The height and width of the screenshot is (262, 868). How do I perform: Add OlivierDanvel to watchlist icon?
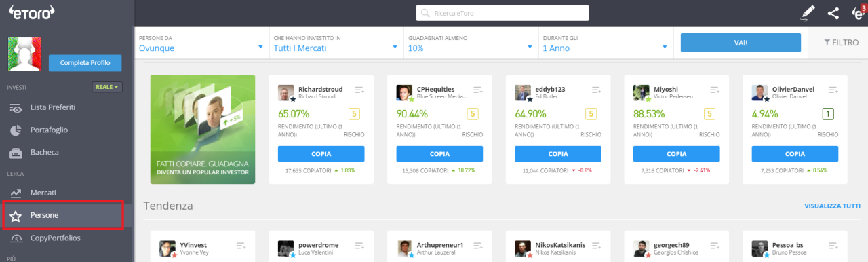(833, 90)
